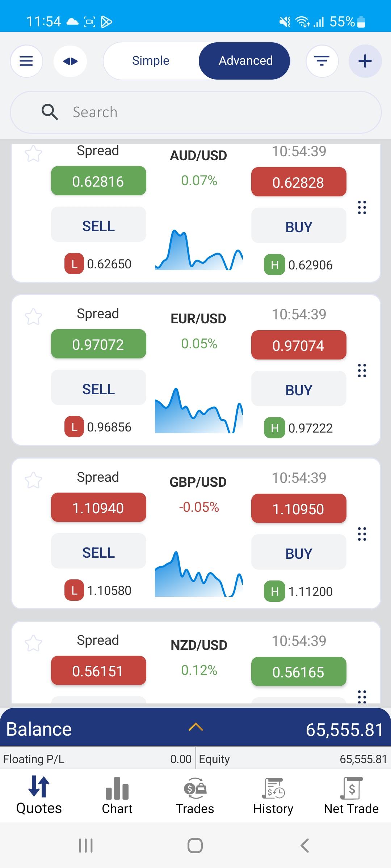Open the filter options icon

coord(322,61)
